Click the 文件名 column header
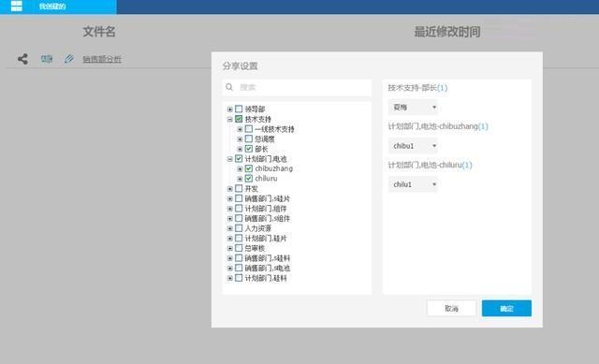The height and width of the screenshot is (364, 599). point(99,32)
